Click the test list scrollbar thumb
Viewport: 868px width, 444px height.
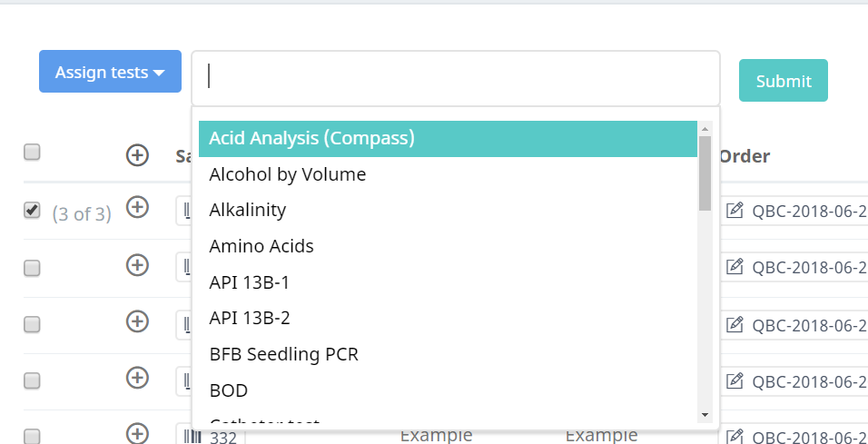pyautogui.click(x=705, y=173)
